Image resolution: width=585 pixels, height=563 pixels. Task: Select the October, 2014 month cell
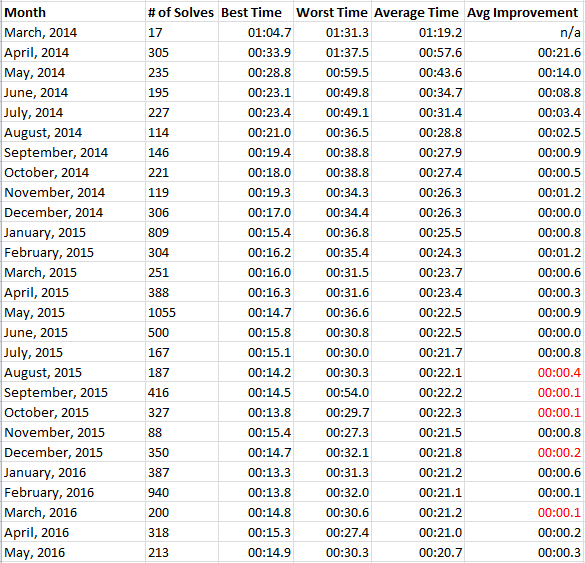pyautogui.click(x=73, y=172)
